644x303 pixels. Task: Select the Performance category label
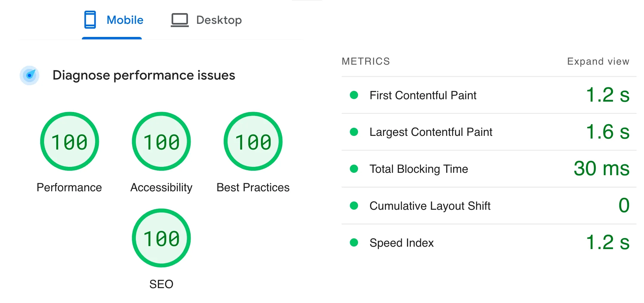(x=69, y=187)
